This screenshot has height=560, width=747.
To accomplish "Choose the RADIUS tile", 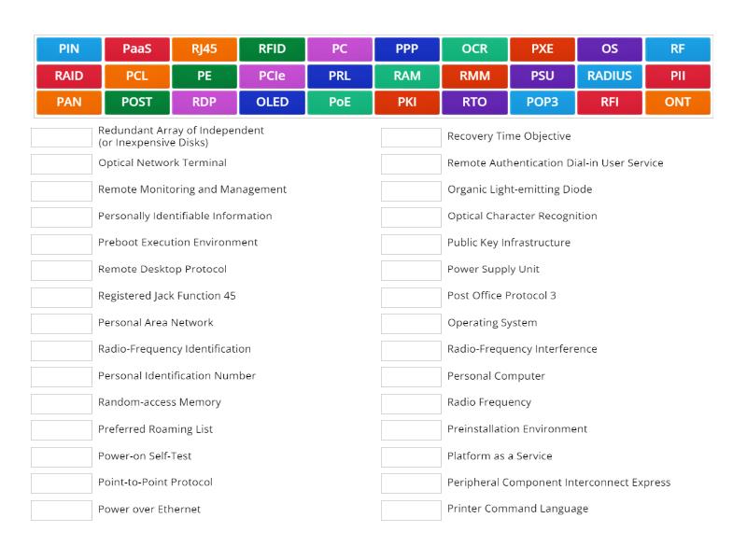I will [610, 77].
